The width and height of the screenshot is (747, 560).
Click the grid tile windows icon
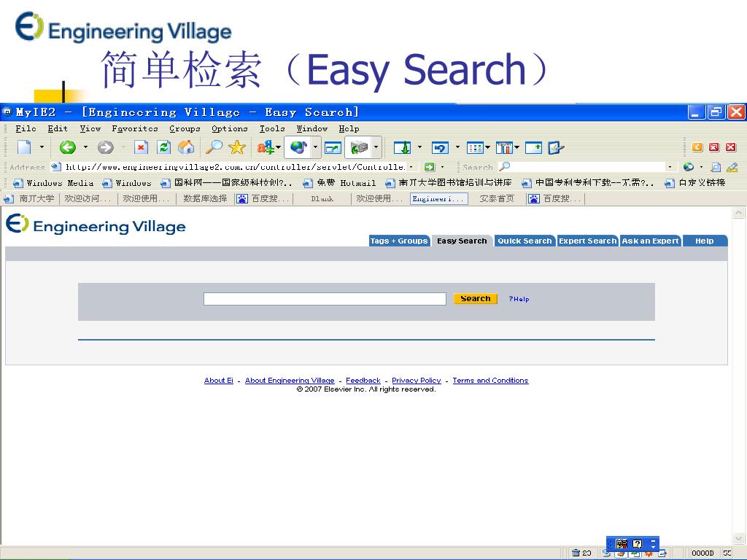475,148
